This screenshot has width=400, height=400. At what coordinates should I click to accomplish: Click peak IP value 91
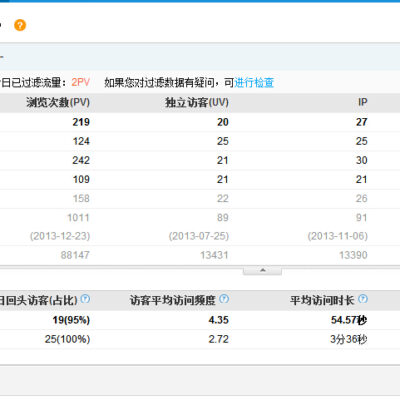coord(362,218)
